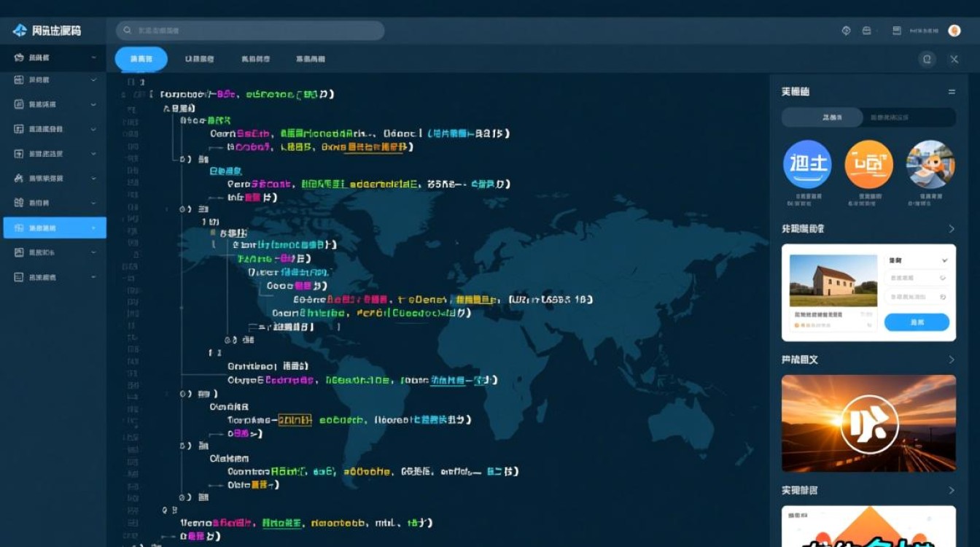
Task: Click the briefcase icon in the top header
Action: (x=866, y=31)
